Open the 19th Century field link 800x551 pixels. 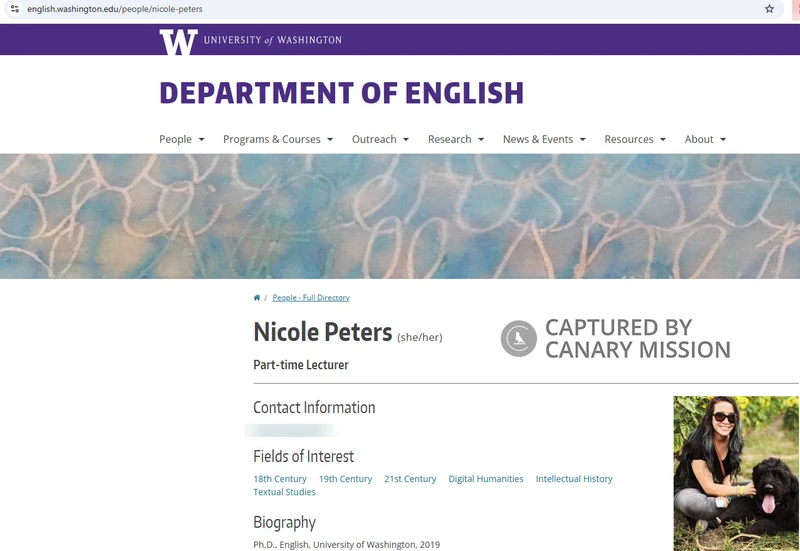[x=345, y=479]
